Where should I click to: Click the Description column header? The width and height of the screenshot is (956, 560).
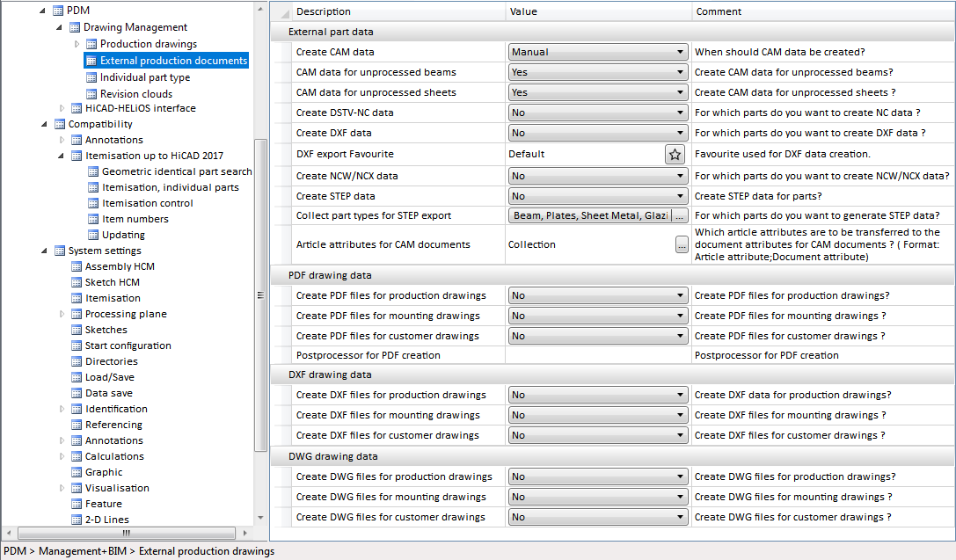pos(323,11)
